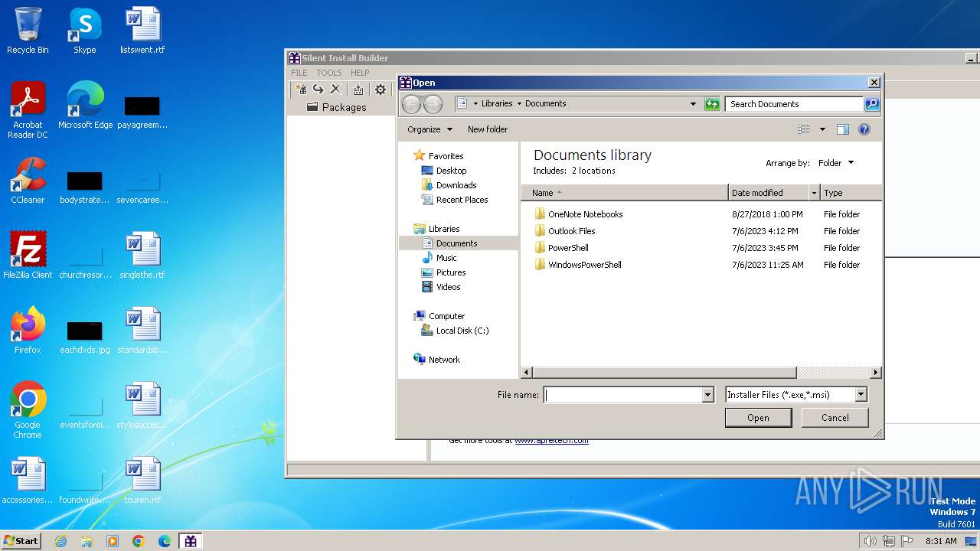Open the FILE menu of Silent Install Builder
The image size is (980, 551).
tap(299, 73)
